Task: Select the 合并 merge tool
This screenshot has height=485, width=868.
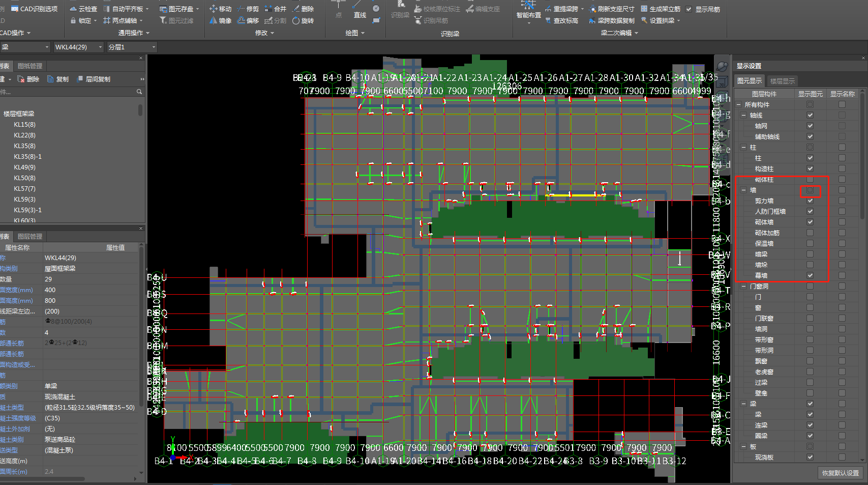Action: (276, 9)
